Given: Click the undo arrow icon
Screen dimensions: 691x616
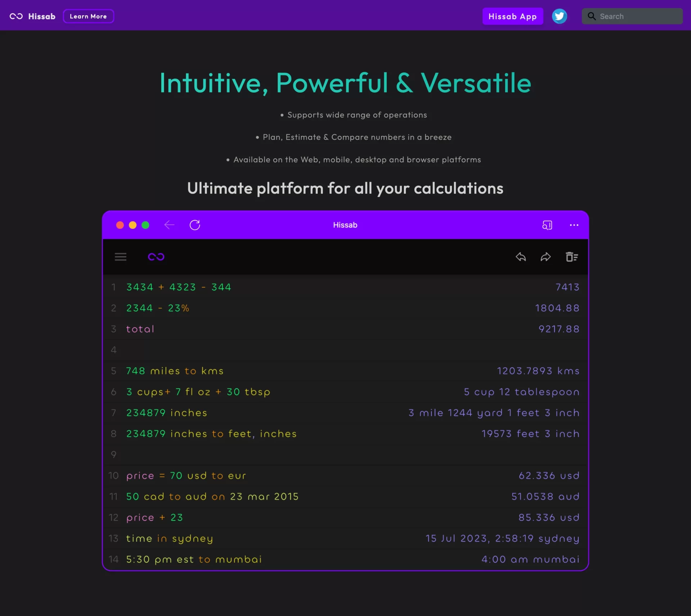Looking at the screenshot, I should (521, 257).
